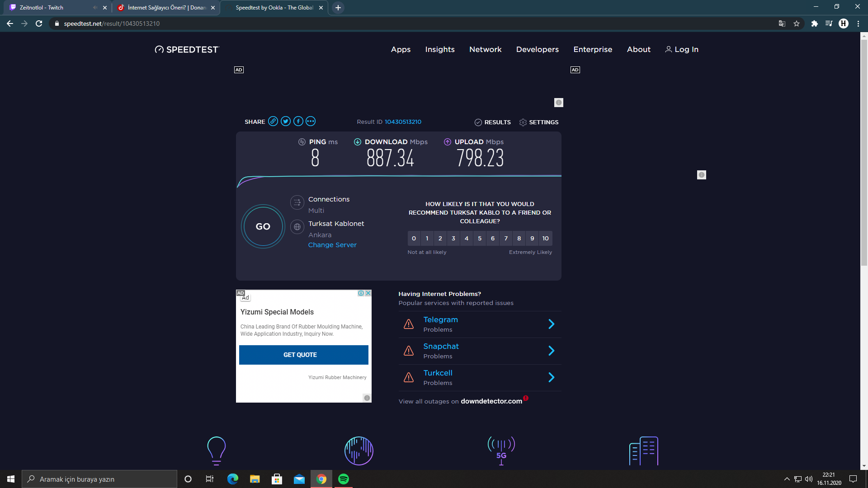Open more share options icon
The image size is (868, 488).
pos(311,121)
